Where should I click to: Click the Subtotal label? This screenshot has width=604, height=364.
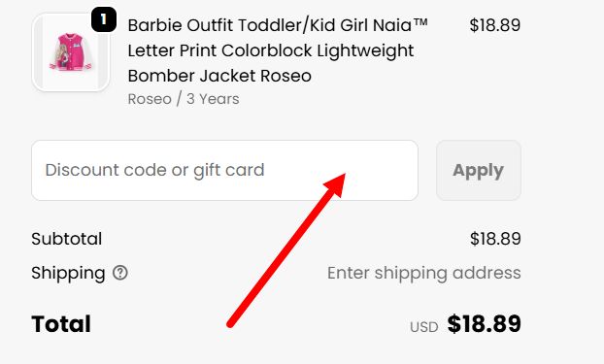point(67,239)
